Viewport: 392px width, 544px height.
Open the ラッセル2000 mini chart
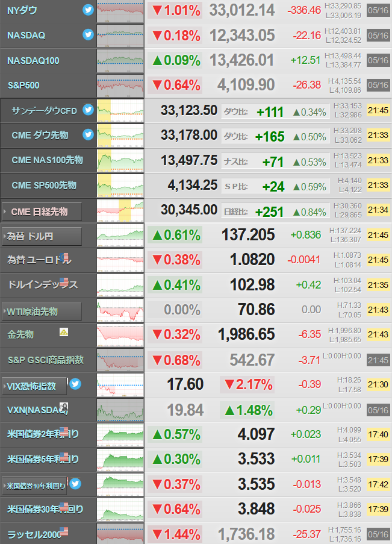(x=120, y=535)
